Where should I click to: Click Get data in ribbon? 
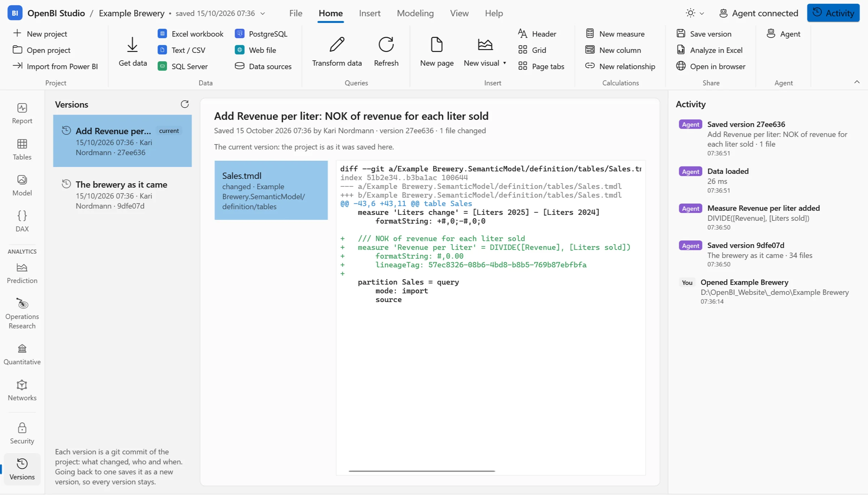tap(133, 52)
